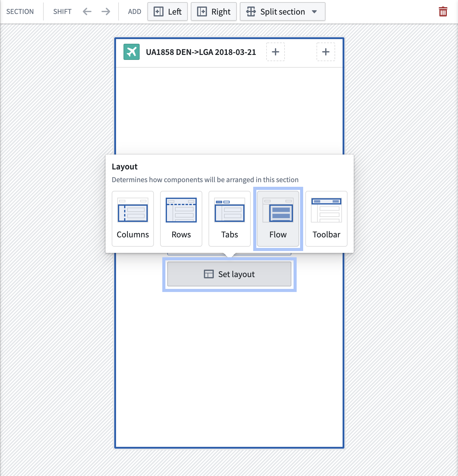
Task: Click the SHIFT label in the toolbar
Action: point(62,12)
